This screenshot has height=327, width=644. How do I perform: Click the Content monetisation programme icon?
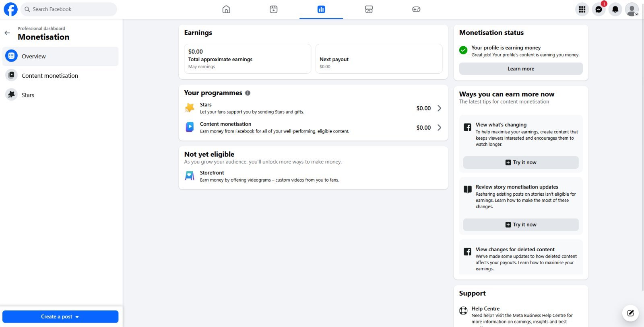click(190, 127)
